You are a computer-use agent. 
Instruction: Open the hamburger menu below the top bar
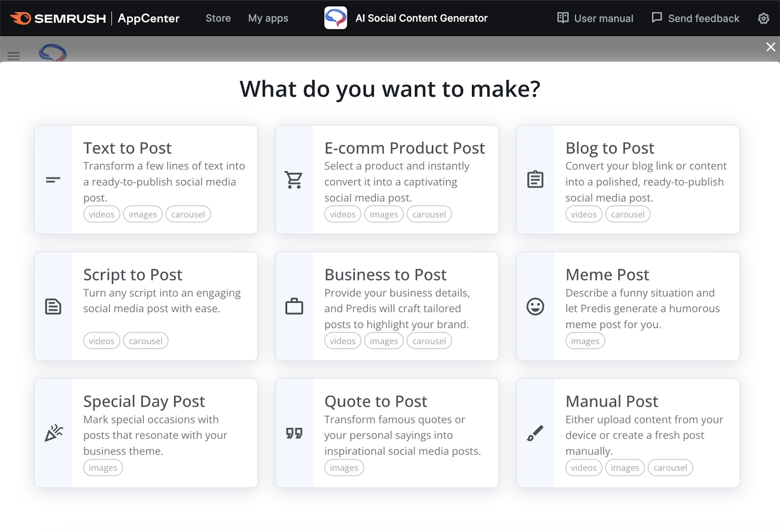(x=13, y=56)
